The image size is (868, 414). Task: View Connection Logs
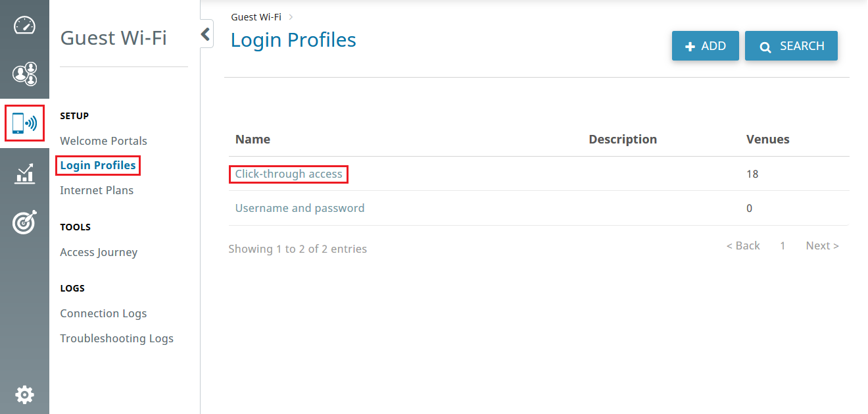(x=103, y=313)
